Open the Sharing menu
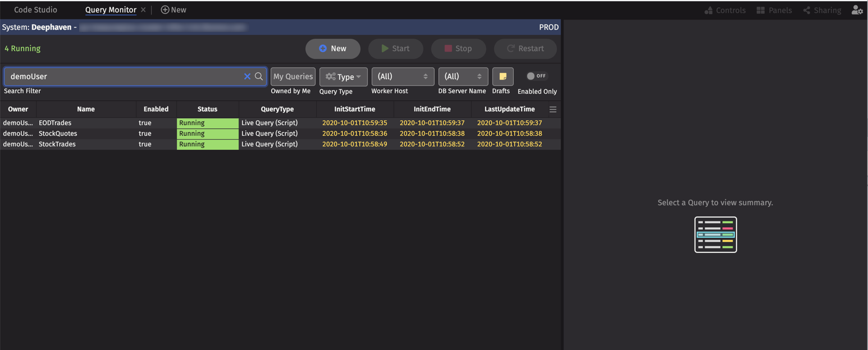The width and height of the screenshot is (868, 350). pyautogui.click(x=822, y=10)
